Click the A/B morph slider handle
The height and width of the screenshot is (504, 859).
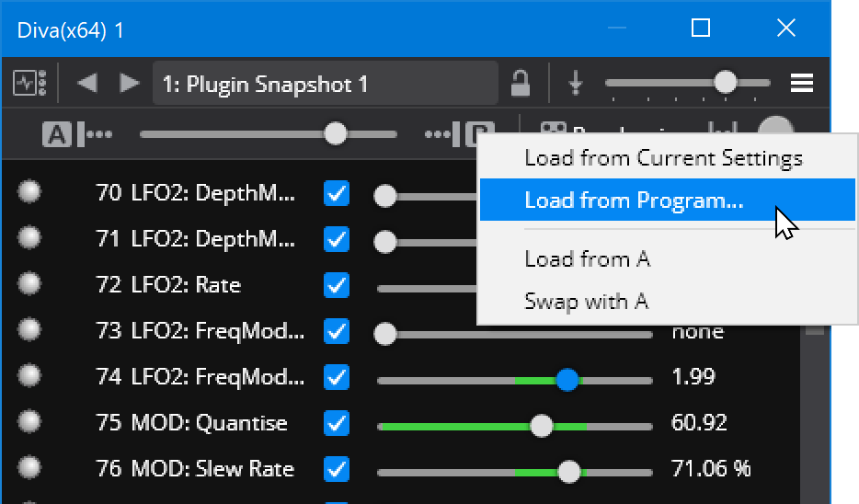coord(336,133)
